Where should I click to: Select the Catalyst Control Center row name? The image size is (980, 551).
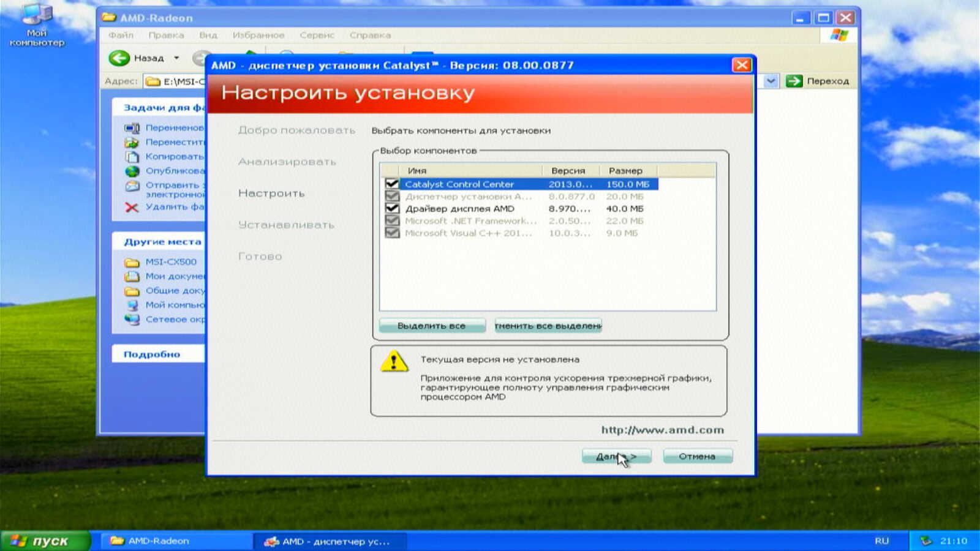459,184
